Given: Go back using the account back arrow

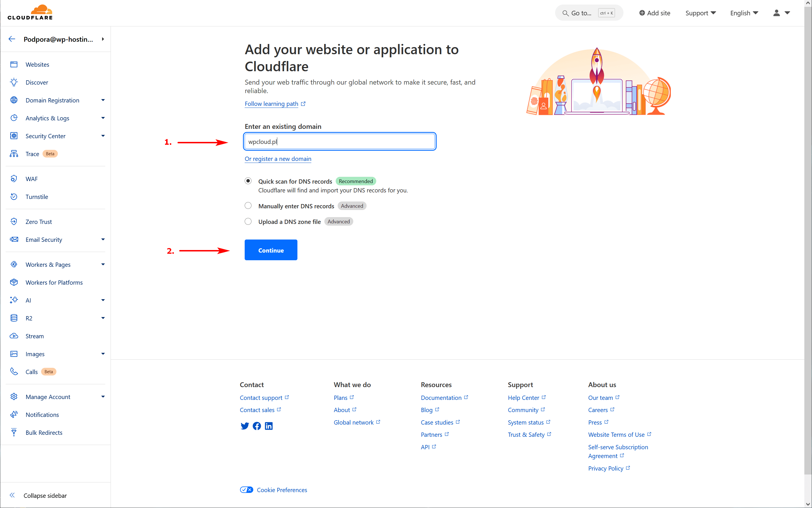Looking at the screenshot, I should [x=12, y=39].
